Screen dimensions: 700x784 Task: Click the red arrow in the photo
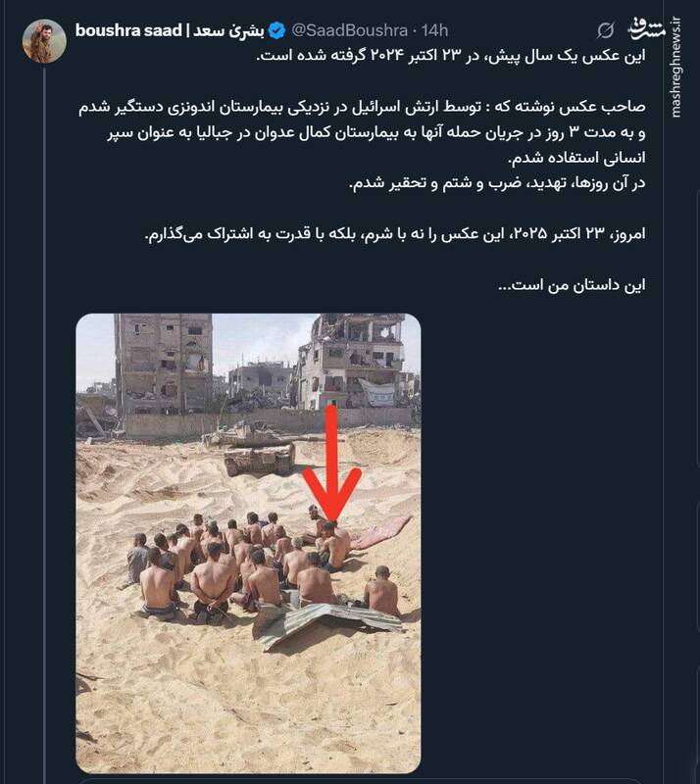click(332, 463)
